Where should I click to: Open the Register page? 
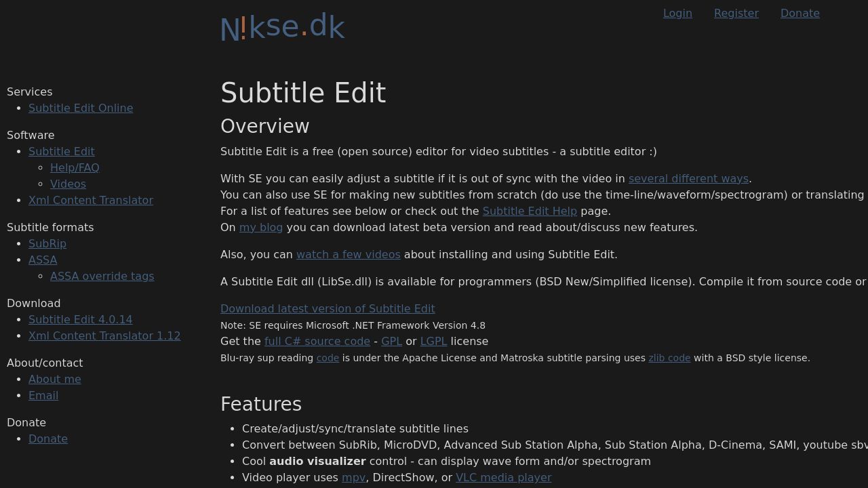736,13
